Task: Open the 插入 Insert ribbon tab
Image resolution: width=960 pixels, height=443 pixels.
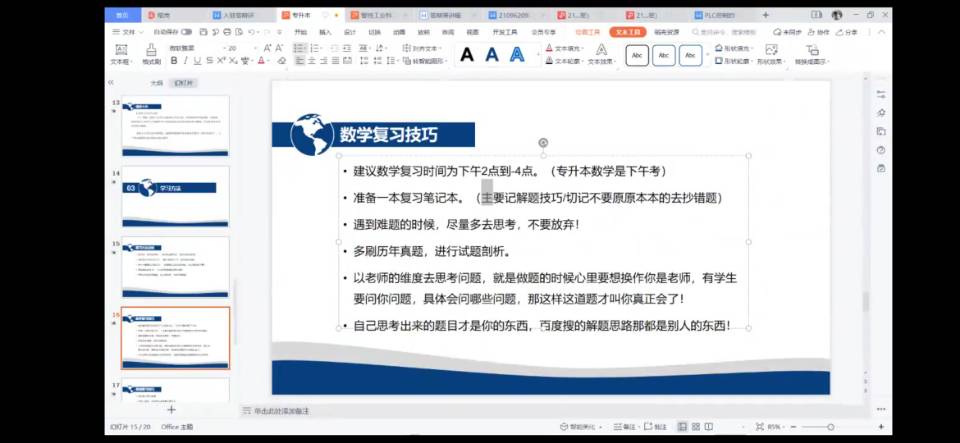Action: coord(325,32)
